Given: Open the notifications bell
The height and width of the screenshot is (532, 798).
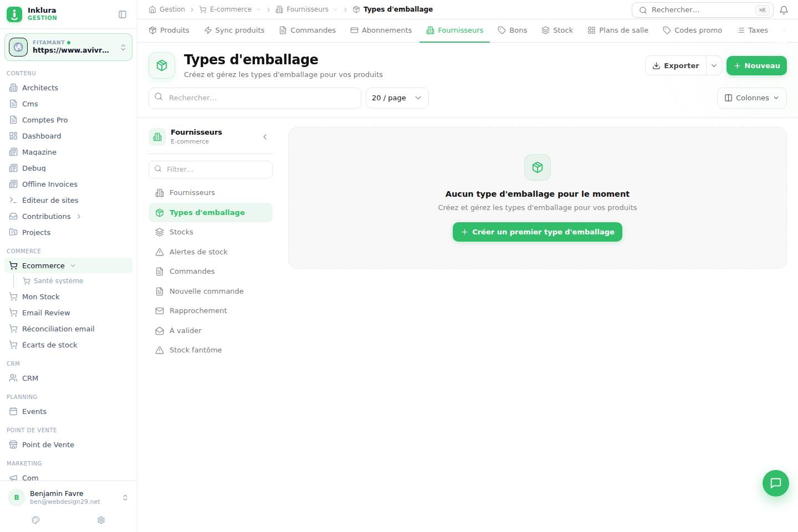Looking at the screenshot, I should (784, 10).
